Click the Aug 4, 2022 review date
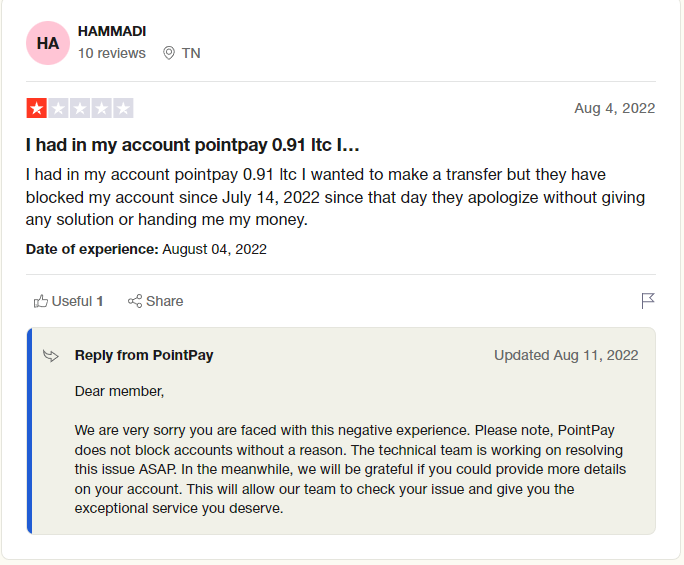Viewport: 684px width, 565px height. [615, 108]
